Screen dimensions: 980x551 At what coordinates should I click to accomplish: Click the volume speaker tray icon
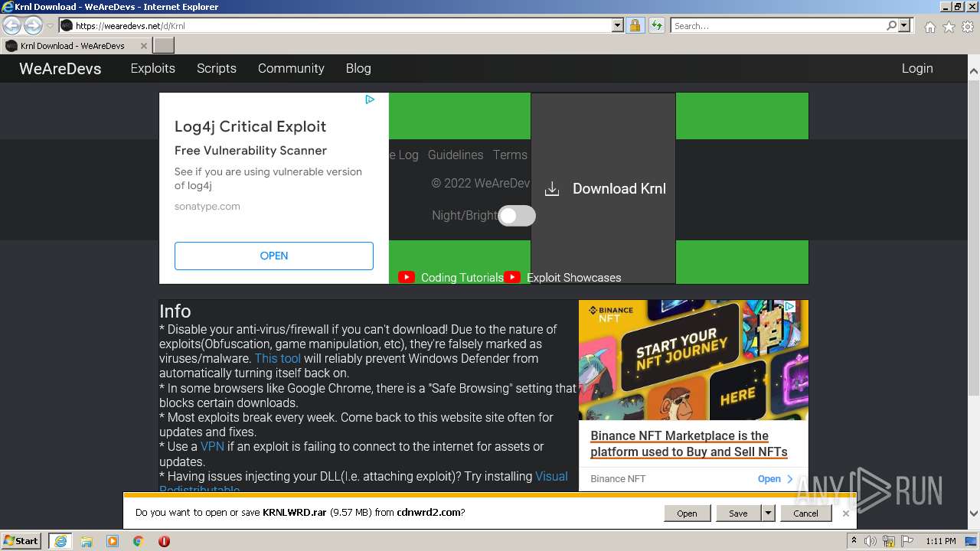(x=869, y=541)
